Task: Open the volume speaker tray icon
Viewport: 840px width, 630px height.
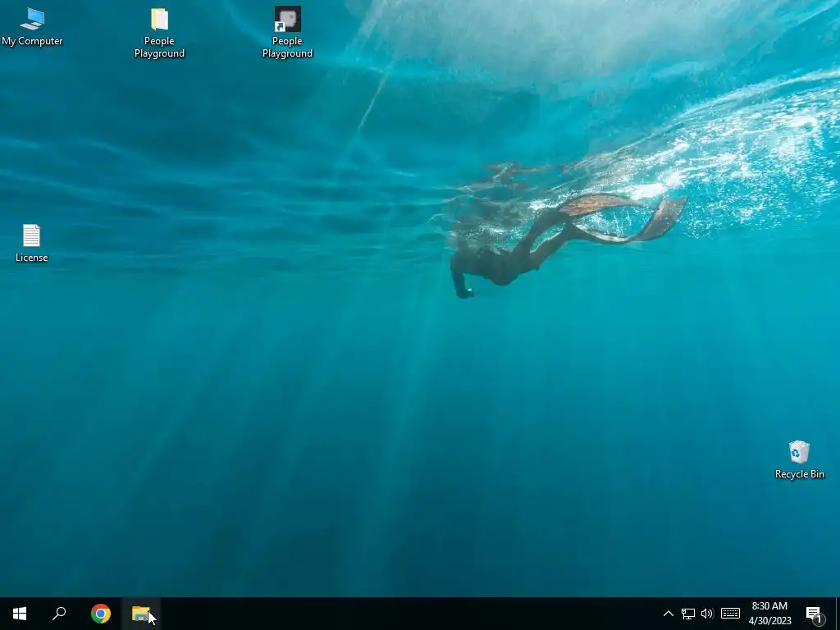Action: [707, 614]
